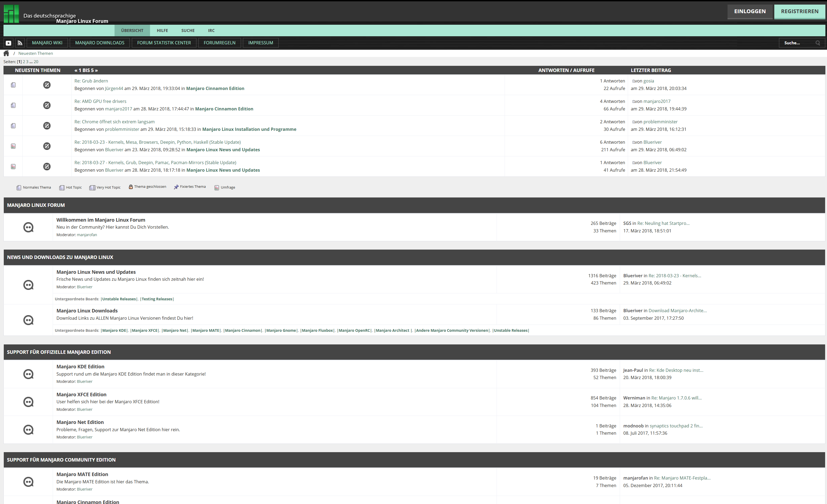The height and width of the screenshot is (504, 827).
Task: Click the post icon next to AMD GPU thread
Action: [x=47, y=105]
